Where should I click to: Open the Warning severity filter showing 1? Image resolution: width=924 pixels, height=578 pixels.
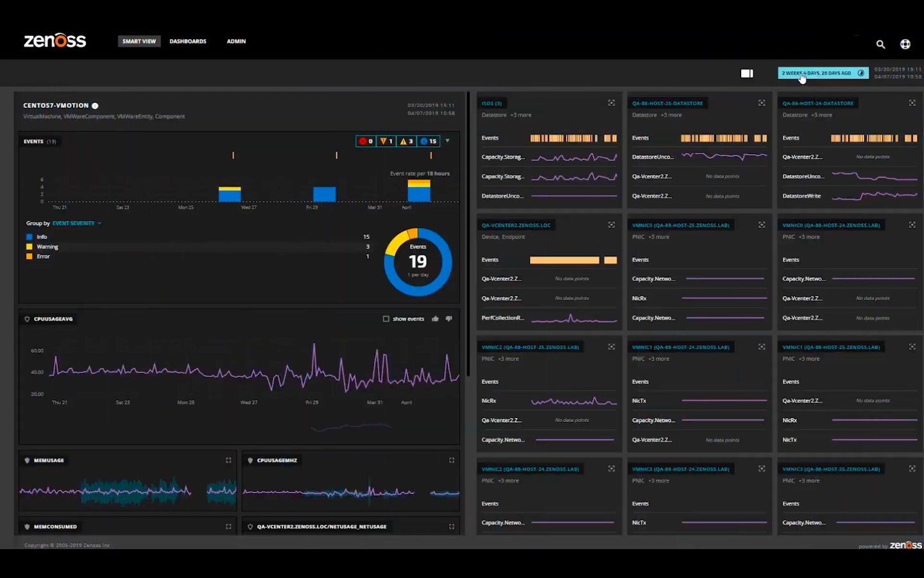click(386, 141)
